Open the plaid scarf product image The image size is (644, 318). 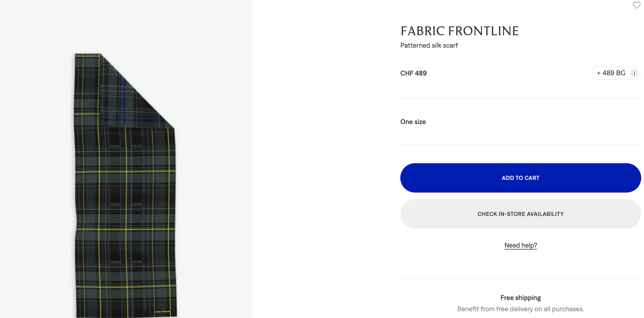point(125,197)
